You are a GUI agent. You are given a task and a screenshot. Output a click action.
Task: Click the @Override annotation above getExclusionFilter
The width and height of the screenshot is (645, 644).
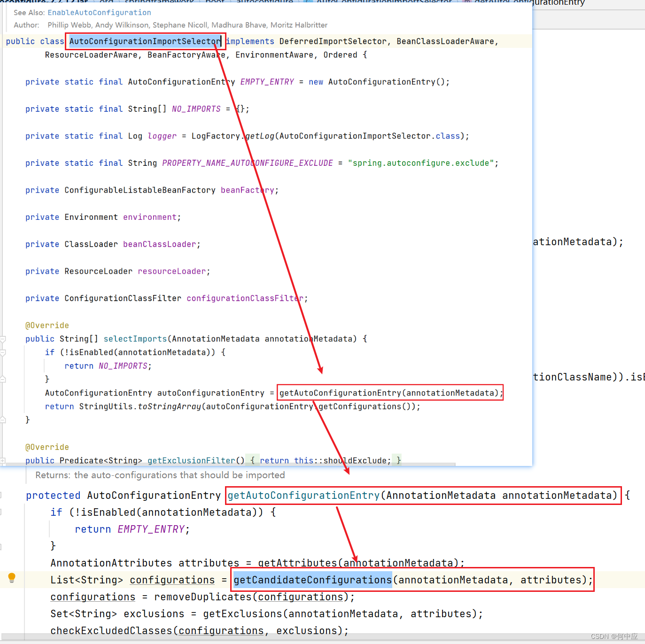[x=47, y=447]
